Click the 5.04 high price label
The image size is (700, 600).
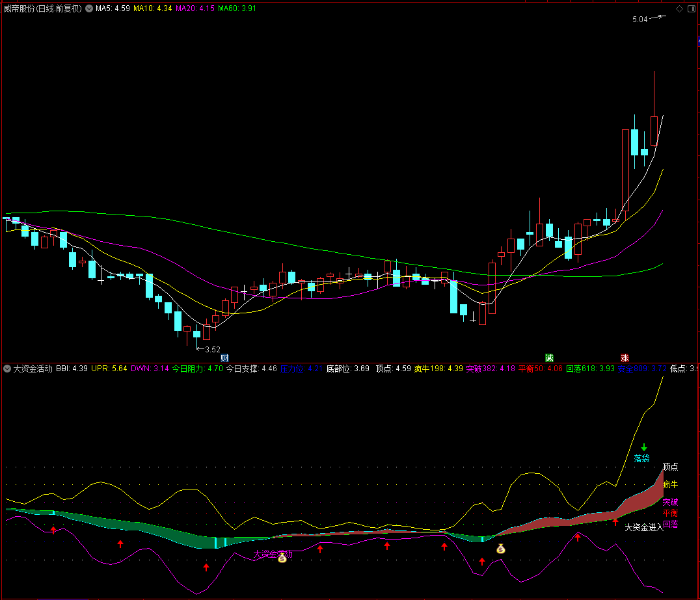[639, 20]
